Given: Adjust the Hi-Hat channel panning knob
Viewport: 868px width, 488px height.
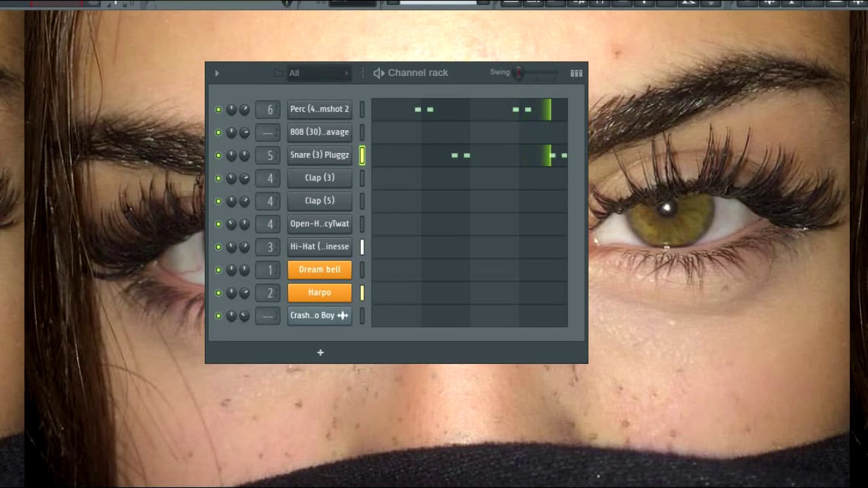Looking at the screenshot, I should click(x=231, y=247).
